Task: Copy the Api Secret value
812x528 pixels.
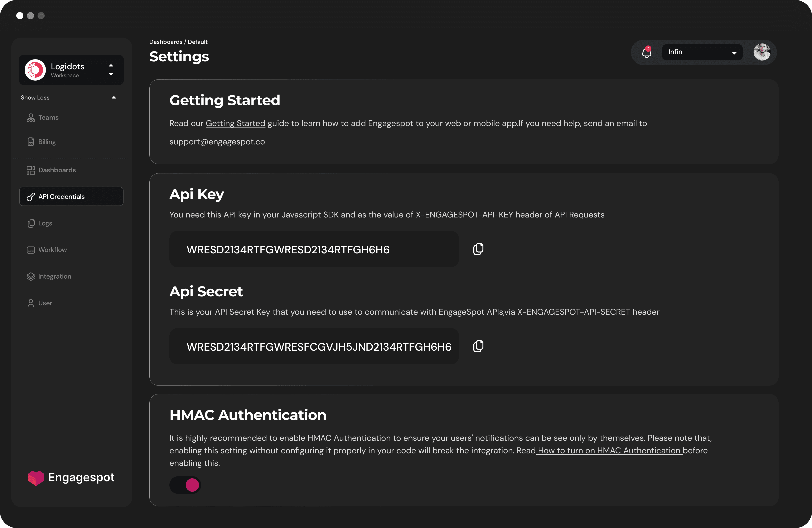Action: [478, 346]
